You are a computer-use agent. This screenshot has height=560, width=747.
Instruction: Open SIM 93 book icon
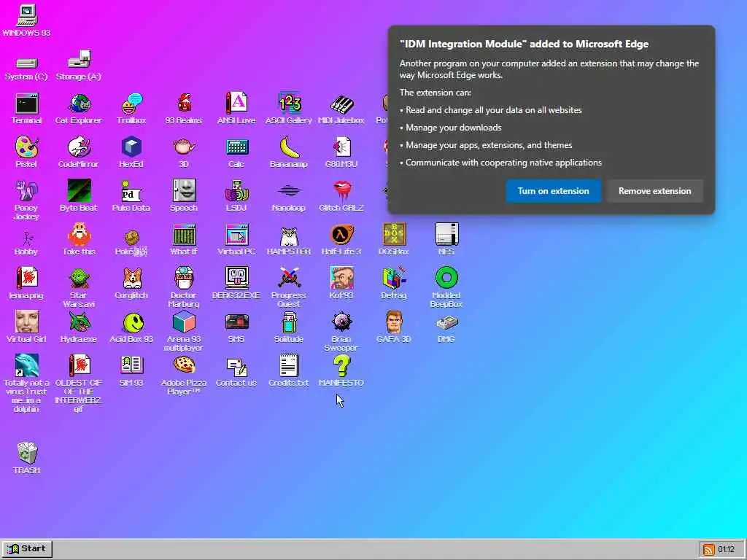click(x=131, y=366)
